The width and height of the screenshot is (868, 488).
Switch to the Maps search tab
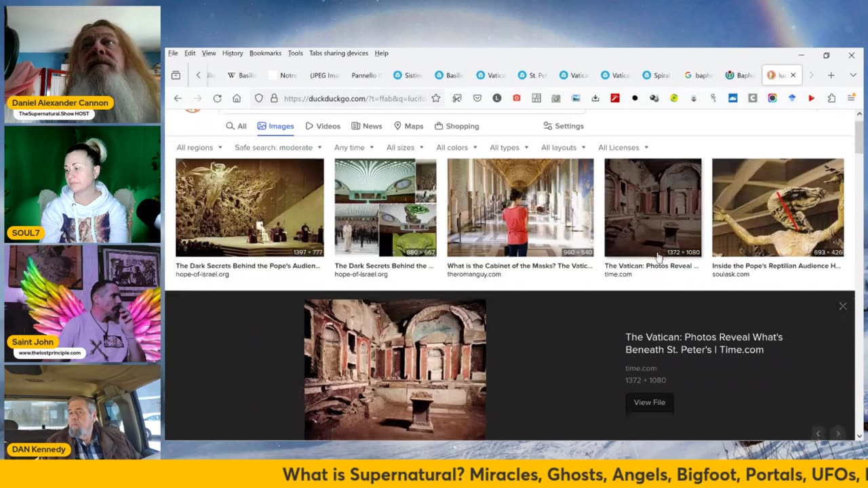(x=408, y=126)
